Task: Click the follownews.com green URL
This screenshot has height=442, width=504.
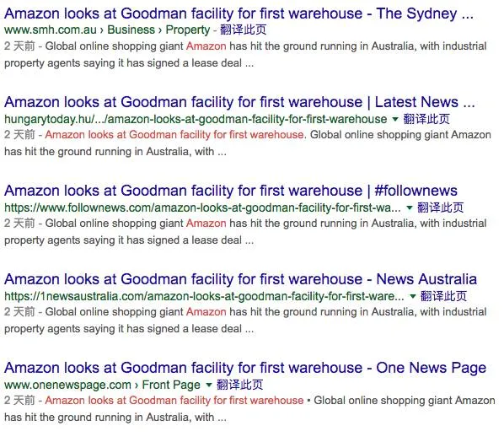Action: point(202,208)
